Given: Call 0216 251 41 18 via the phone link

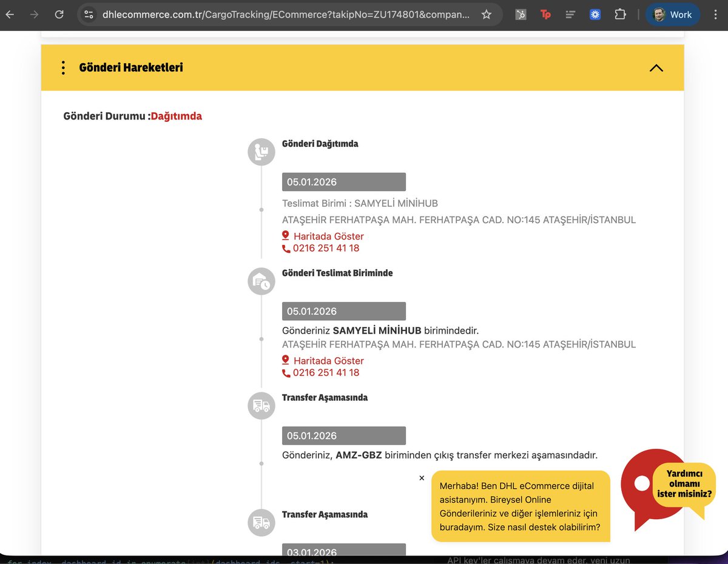Looking at the screenshot, I should pos(326,248).
